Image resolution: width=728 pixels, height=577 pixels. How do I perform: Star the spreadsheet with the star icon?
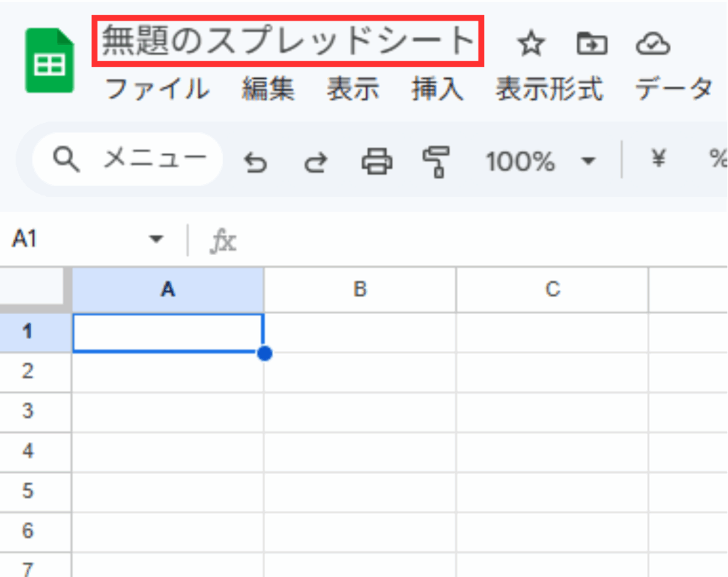tap(530, 45)
